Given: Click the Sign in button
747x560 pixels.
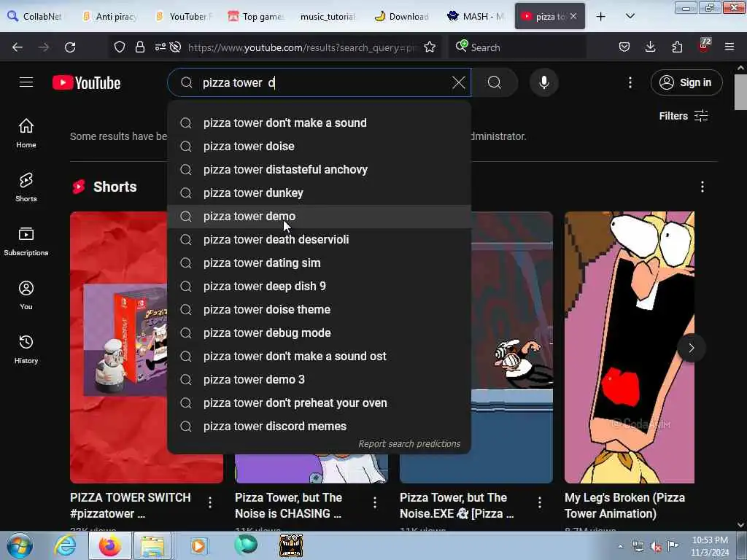Looking at the screenshot, I should [x=686, y=82].
